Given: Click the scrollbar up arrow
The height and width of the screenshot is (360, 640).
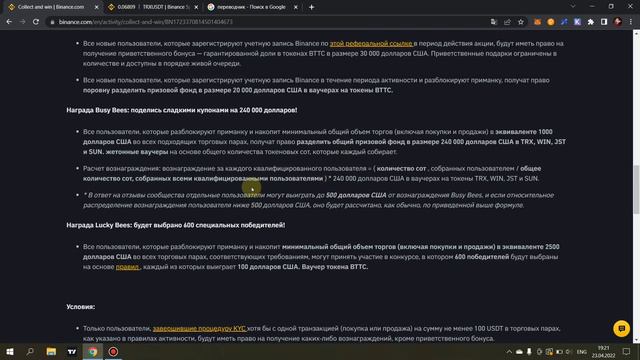Looking at the screenshot, I should point(636,33).
